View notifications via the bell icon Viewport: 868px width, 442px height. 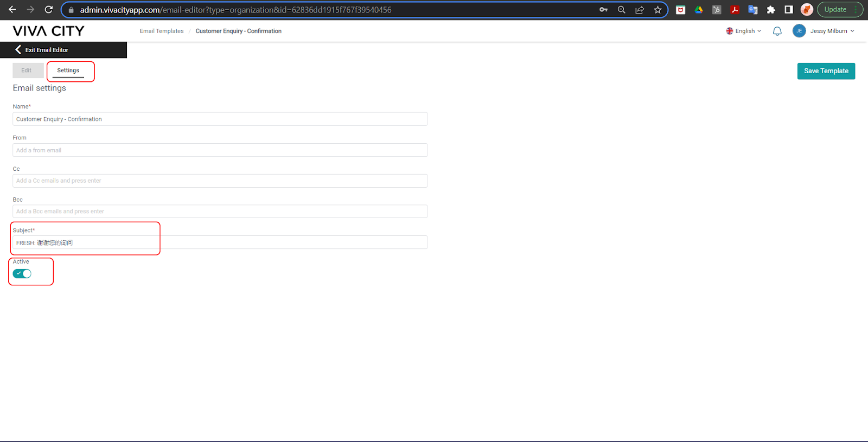pos(777,31)
